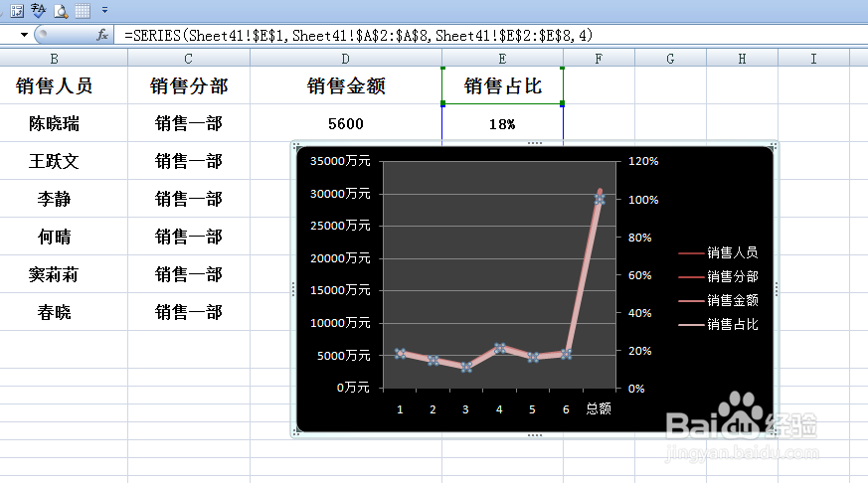Click the 0万元 axis label
Viewport: 868px width, 483px height.
pos(353,388)
